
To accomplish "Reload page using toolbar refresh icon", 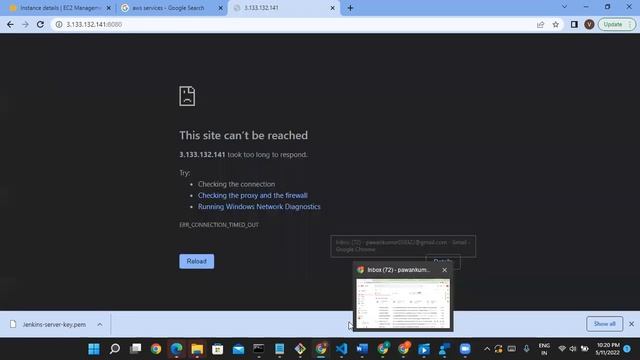I will click(x=40, y=24).
